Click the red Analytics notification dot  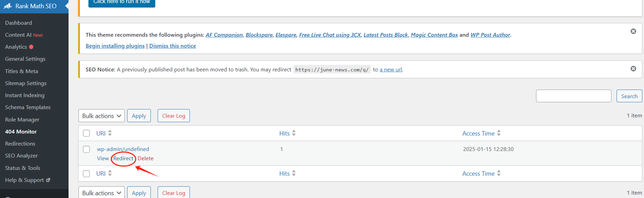point(31,47)
